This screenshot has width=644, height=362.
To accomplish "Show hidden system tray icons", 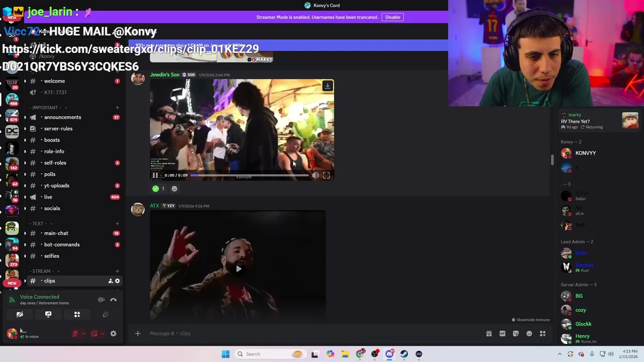I will tap(559, 354).
